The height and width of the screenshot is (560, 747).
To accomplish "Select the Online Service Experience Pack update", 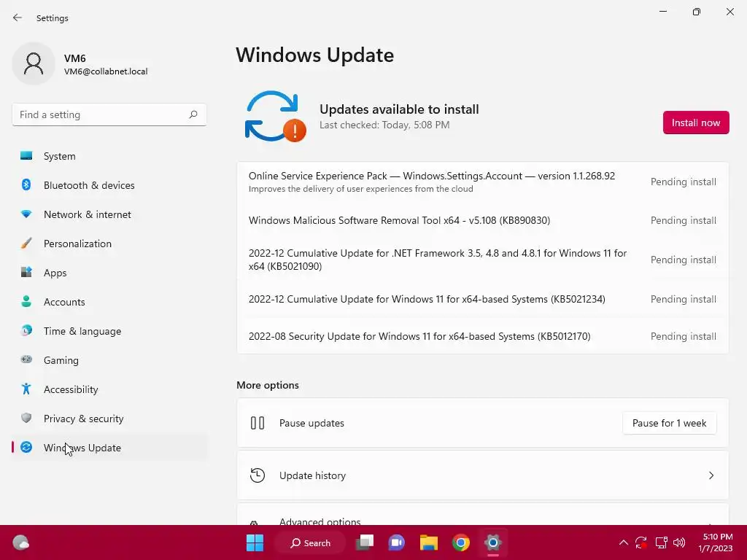I will (x=483, y=182).
